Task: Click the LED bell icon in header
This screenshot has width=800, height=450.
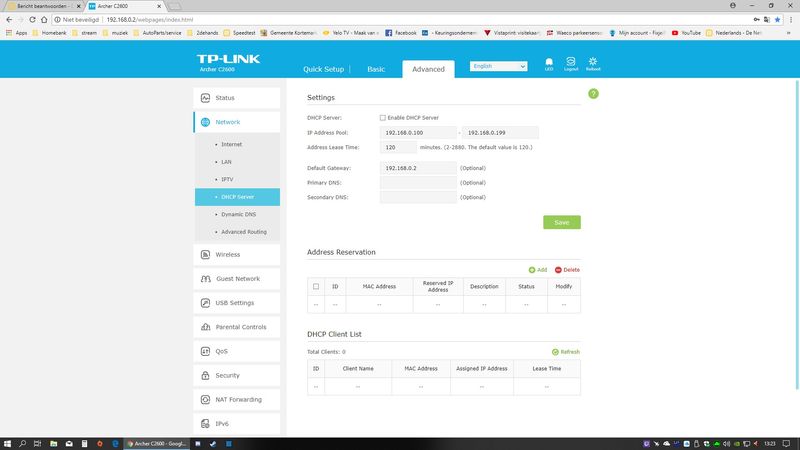Action: tap(549, 62)
